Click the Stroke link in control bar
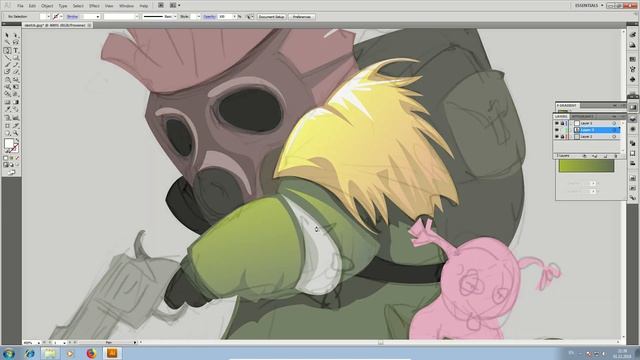This screenshot has width=640, height=360. [72, 17]
